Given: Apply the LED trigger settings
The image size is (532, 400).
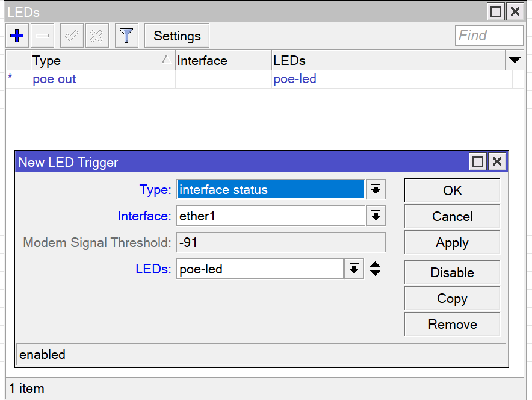Looking at the screenshot, I should point(451,242).
